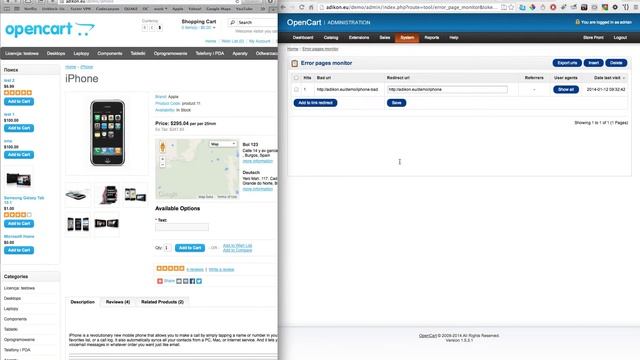Open the main iPhone product image
640x360 pixels.
107,133
